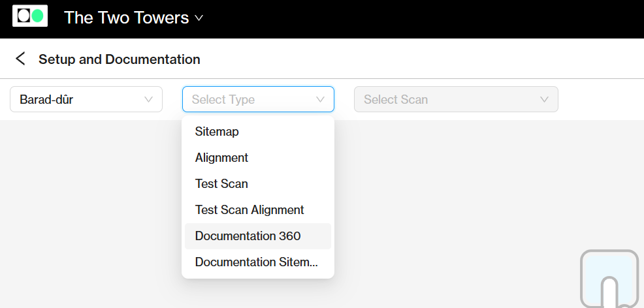Collapse the Select Type dropdown

pyautogui.click(x=258, y=99)
